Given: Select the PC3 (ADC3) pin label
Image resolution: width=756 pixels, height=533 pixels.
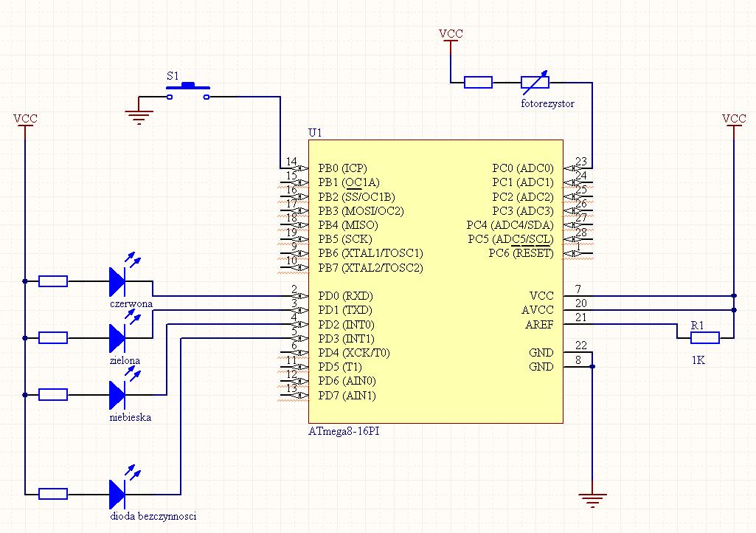Looking at the screenshot, I should coord(523,211).
